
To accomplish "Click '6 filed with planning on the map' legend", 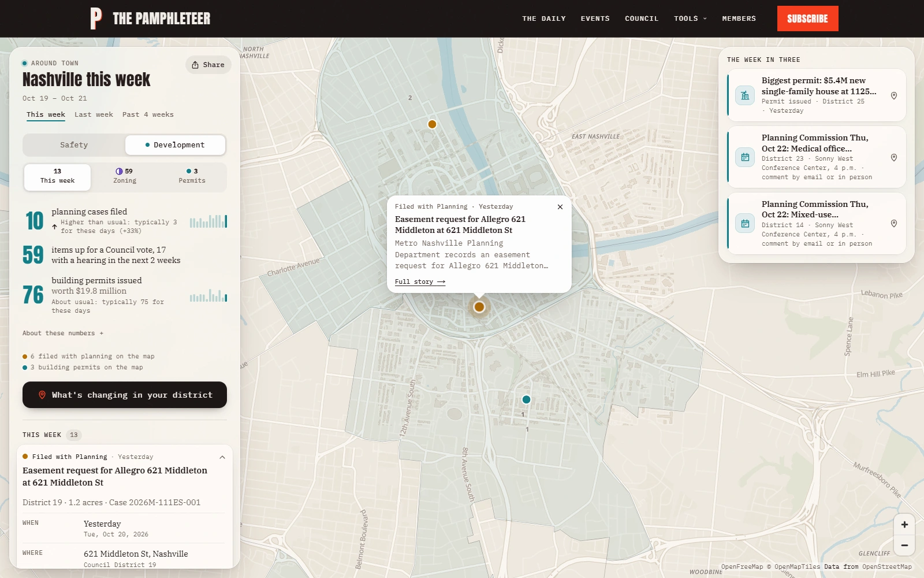I will coord(88,357).
